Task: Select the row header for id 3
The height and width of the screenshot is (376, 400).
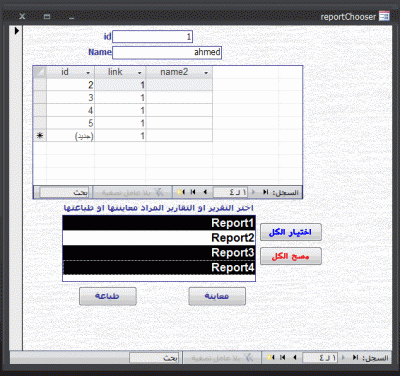Action: pos(40,97)
